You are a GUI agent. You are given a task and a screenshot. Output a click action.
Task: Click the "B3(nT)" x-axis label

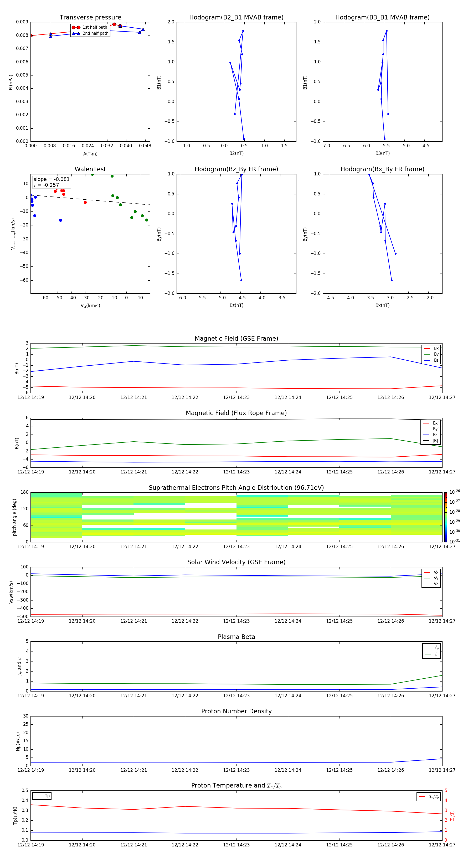[382, 154]
